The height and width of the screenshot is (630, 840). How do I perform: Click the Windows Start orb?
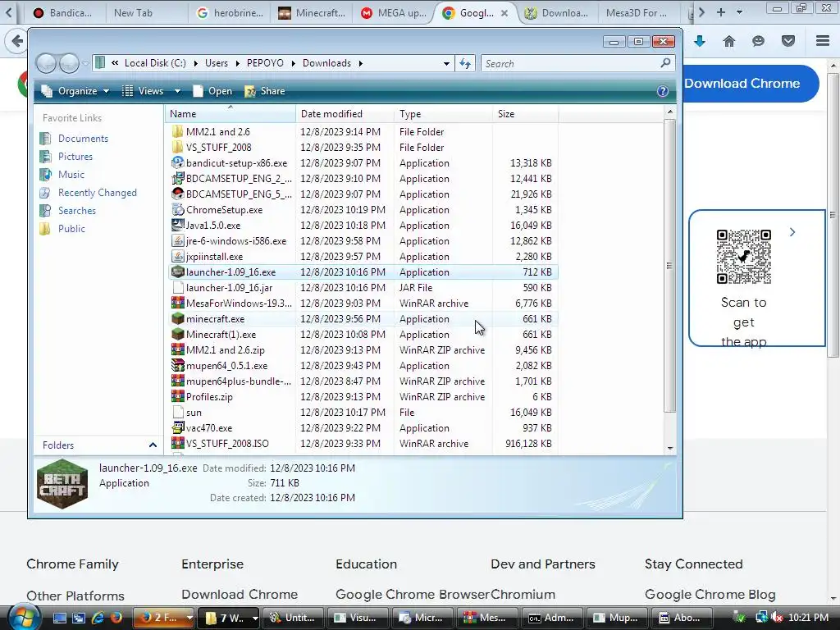[x=25, y=617]
